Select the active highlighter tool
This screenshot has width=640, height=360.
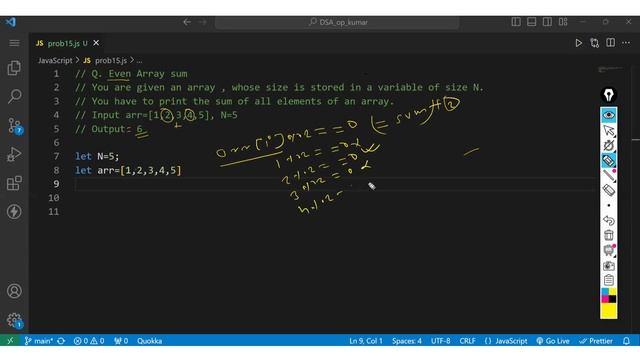(x=609, y=160)
